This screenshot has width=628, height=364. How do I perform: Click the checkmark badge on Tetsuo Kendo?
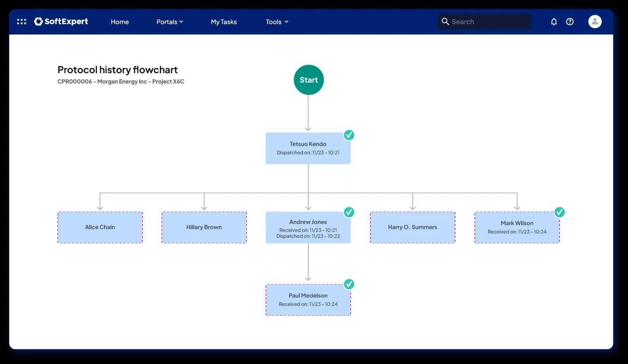pyautogui.click(x=349, y=135)
